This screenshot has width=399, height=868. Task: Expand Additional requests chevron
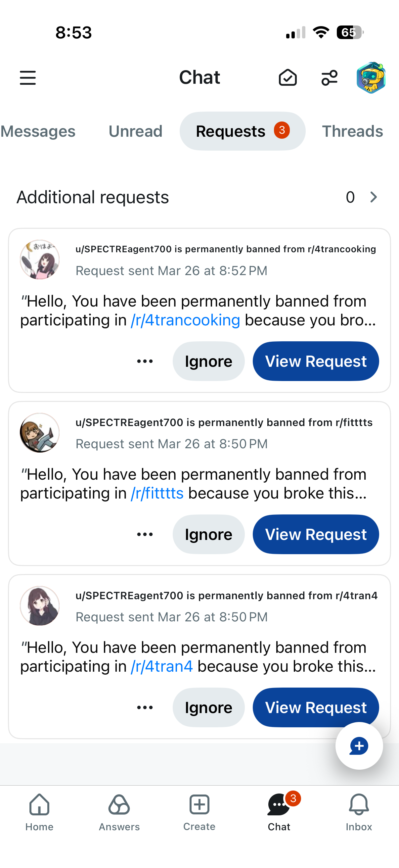[x=373, y=197]
